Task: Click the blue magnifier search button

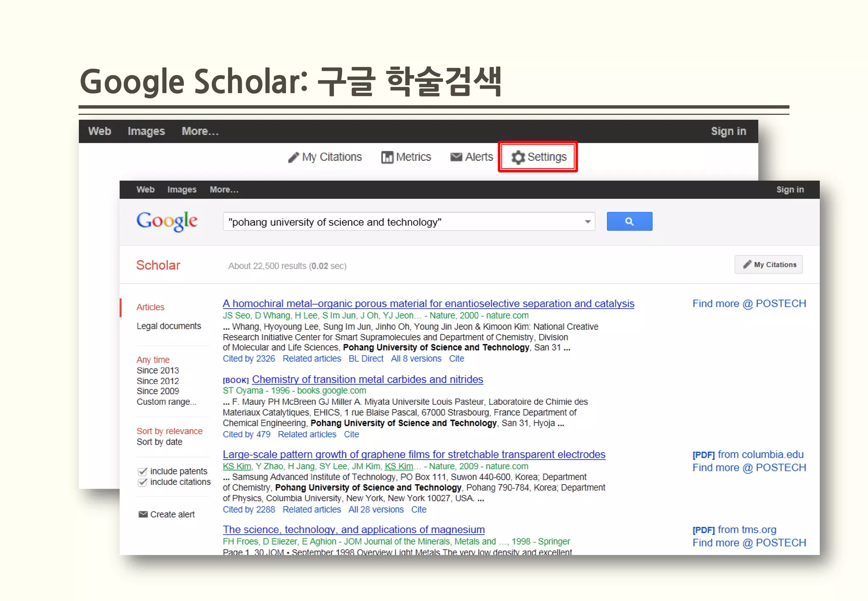Action: [629, 221]
